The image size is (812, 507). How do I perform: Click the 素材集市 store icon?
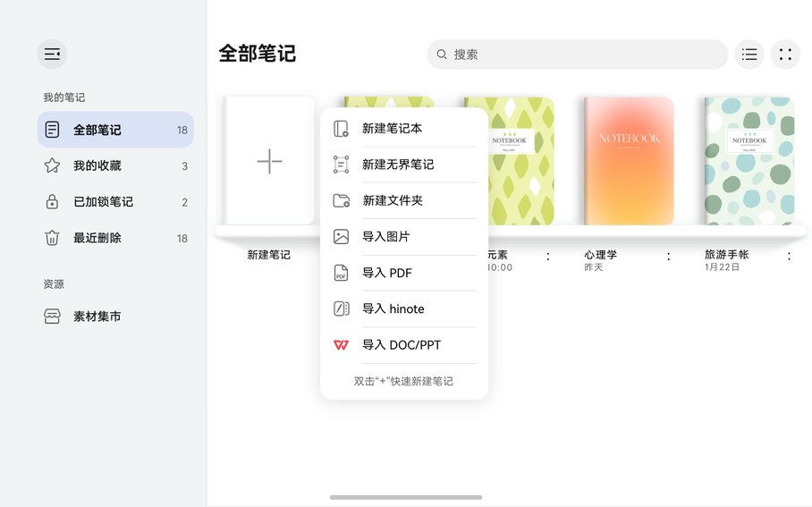52,317
